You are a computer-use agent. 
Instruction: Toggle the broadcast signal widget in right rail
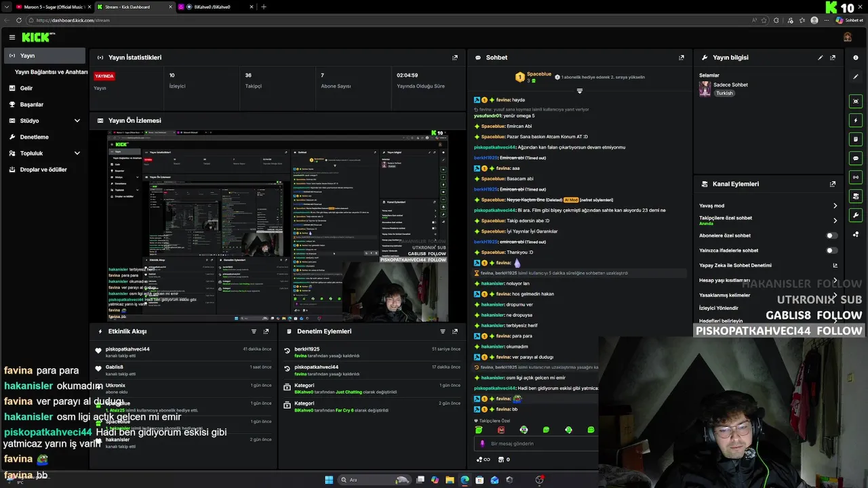[x=856, y=177]
